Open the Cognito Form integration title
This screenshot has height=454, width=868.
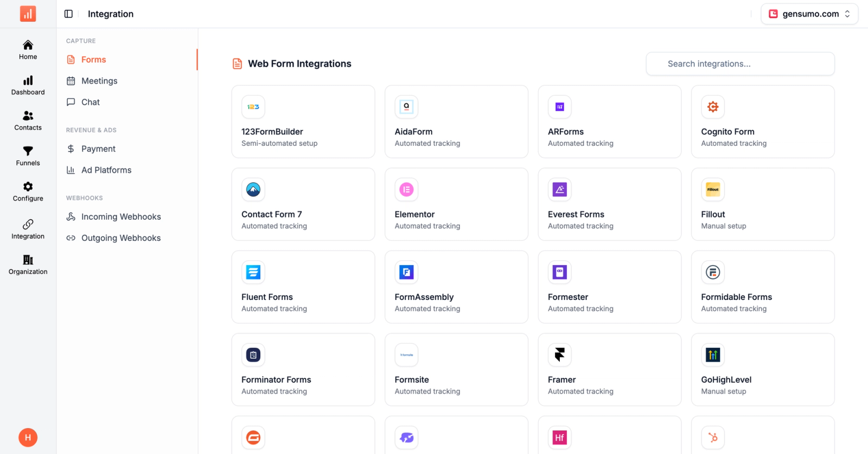727,132
